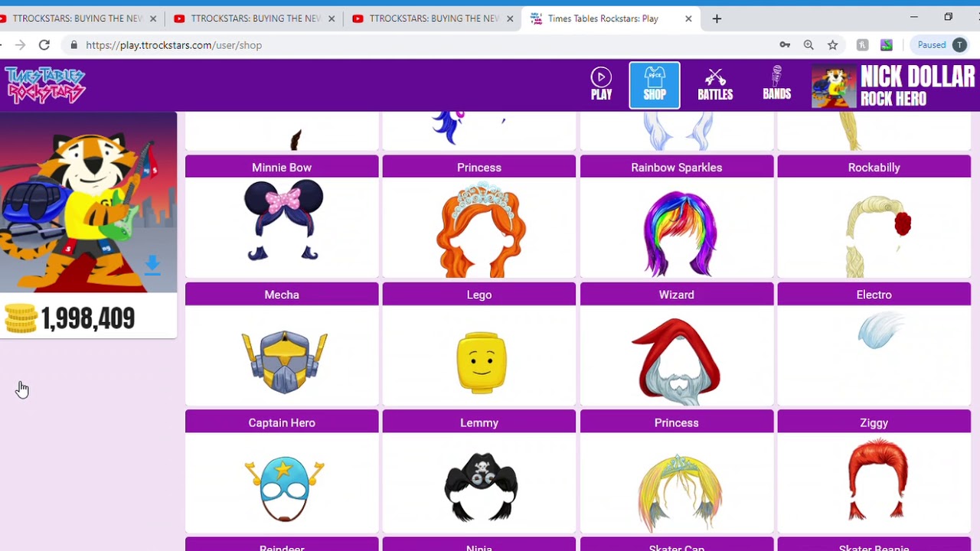Open the saved passwords key icon
980x551 pixels.
pos(785,45)
